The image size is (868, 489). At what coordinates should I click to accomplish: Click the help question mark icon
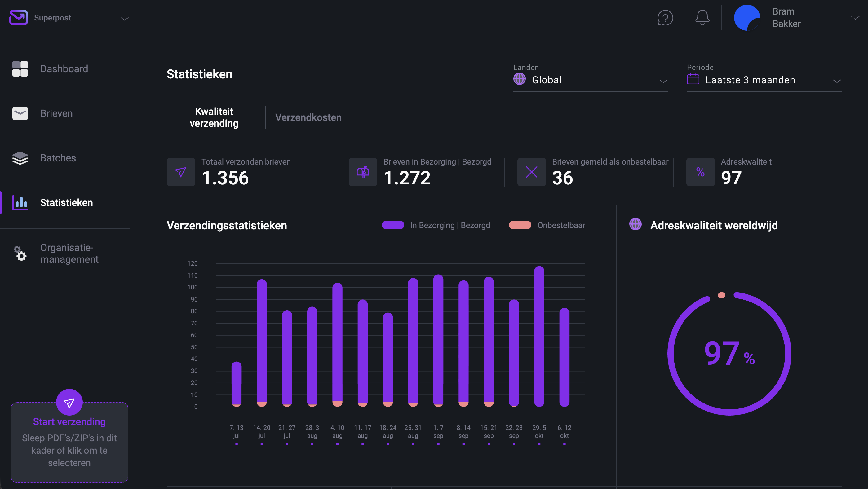coord(665,18)
